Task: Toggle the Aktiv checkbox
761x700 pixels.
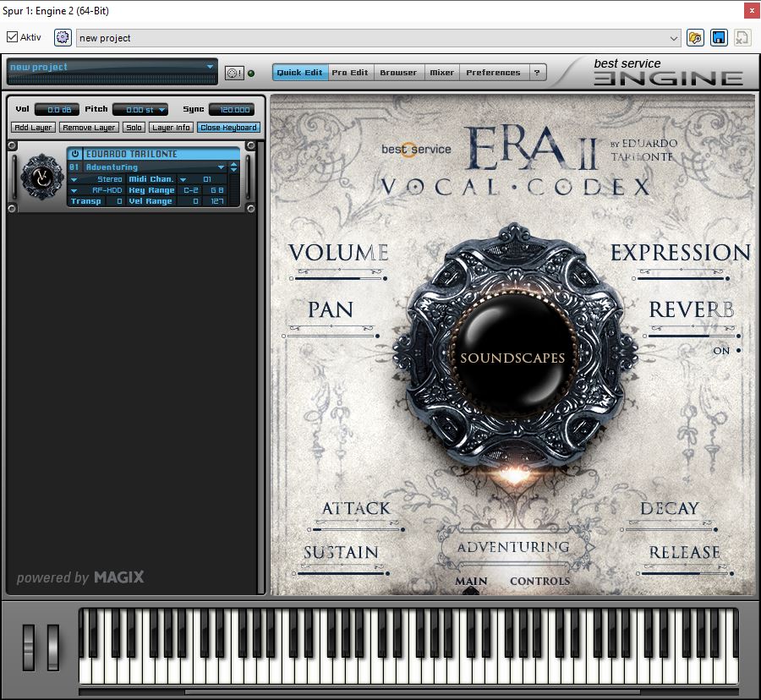Action: (x=12, y=37)
